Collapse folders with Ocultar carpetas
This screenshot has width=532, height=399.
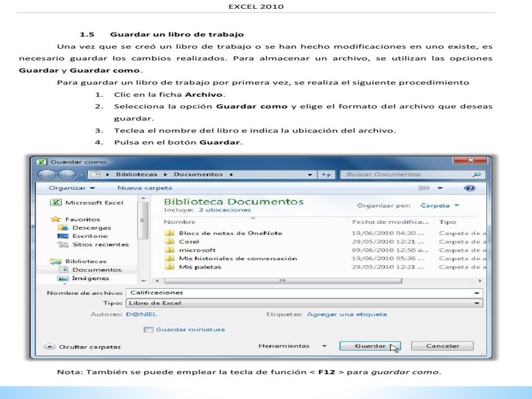click(x=83, y=347)
